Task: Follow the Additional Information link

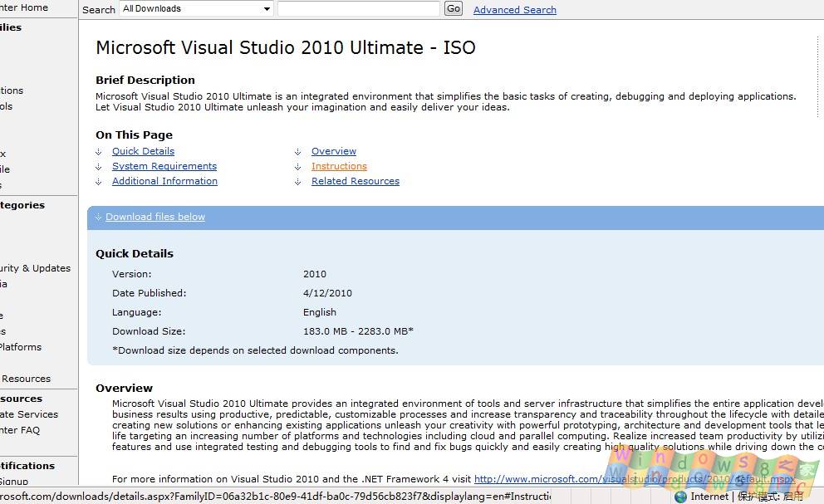Action: coord(164,181)
